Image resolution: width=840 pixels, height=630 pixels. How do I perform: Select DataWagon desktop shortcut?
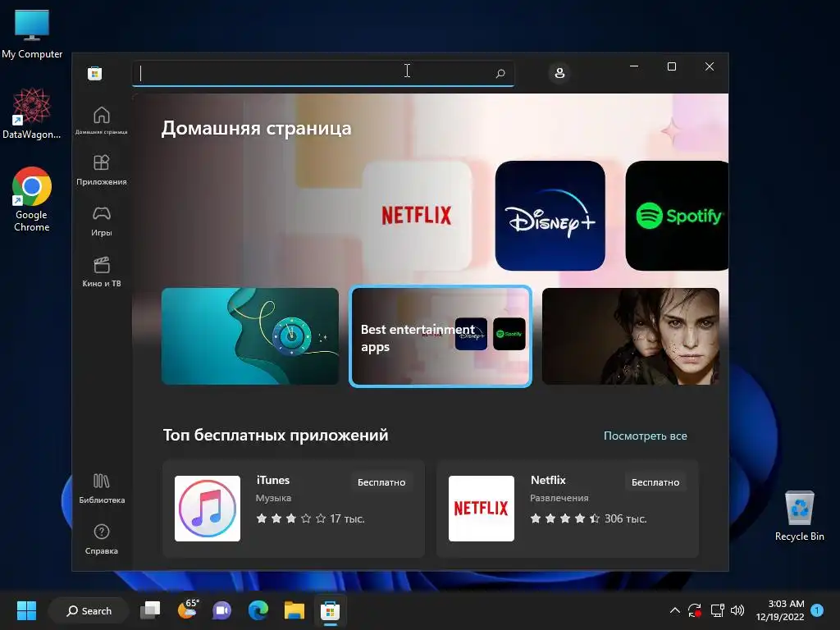[32, 113]
